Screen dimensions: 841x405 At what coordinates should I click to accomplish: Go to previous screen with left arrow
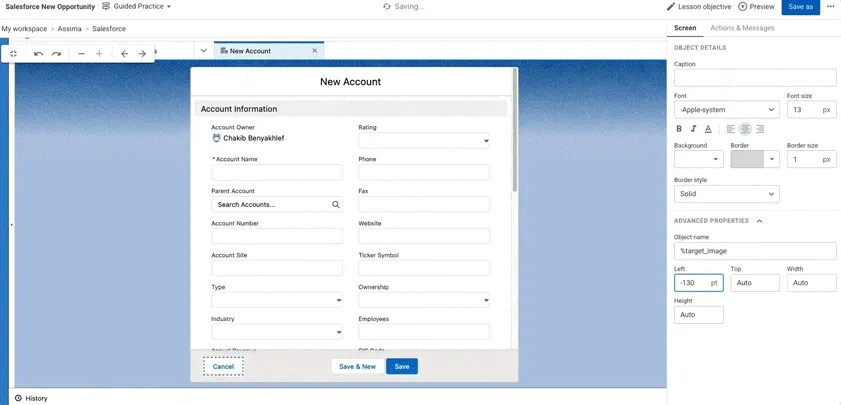(x=124, y=54)
